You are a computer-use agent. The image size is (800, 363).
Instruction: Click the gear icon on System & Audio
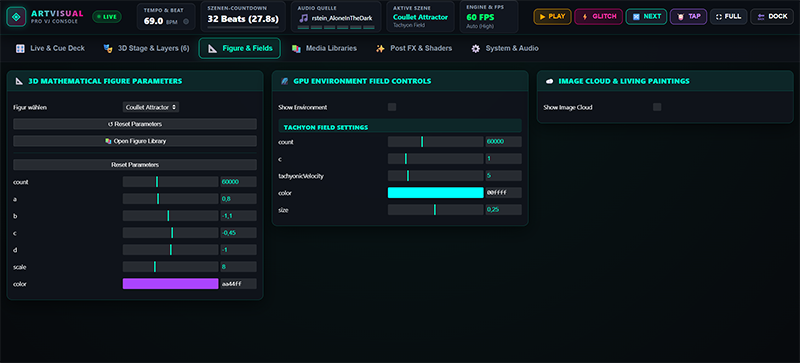476,49
